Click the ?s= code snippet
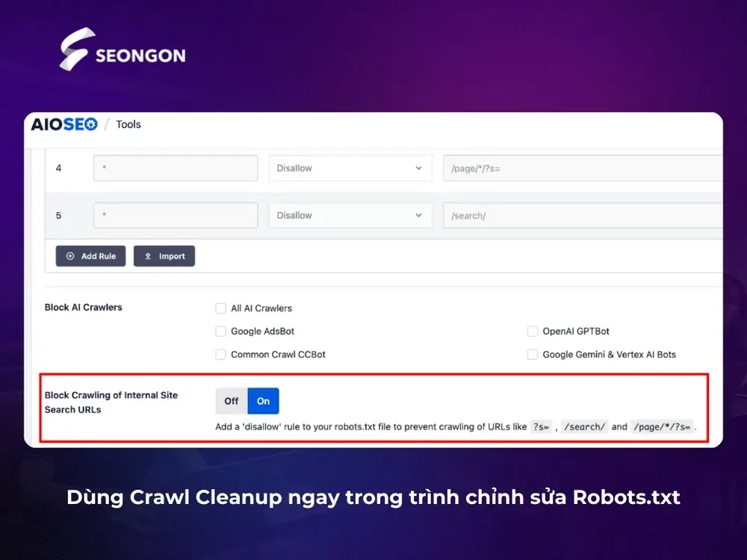This screenshot has height=560, width=747. pyautogui.click(x=541, y=426)
